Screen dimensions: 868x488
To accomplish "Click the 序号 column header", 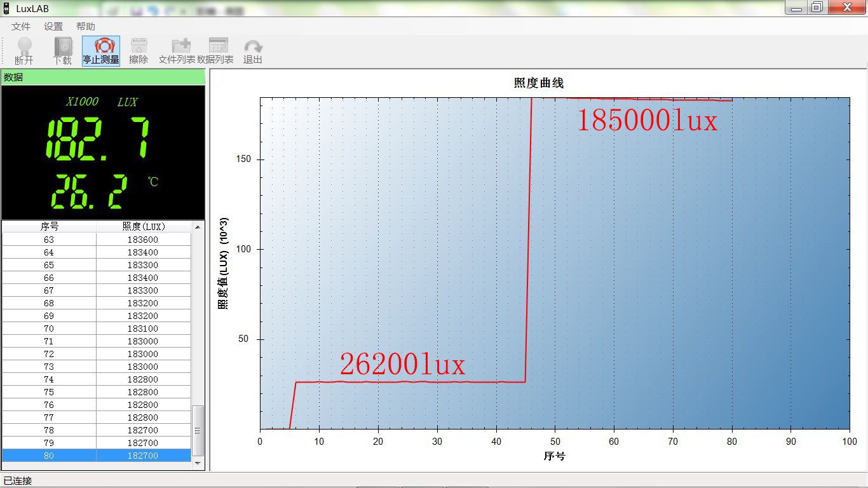I will (x=49, y=226).
